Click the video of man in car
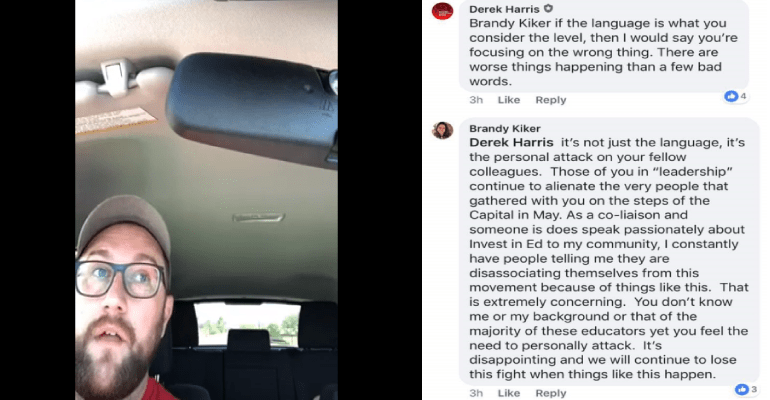Screen dimensions: 770x400 (x=206, y=200)
